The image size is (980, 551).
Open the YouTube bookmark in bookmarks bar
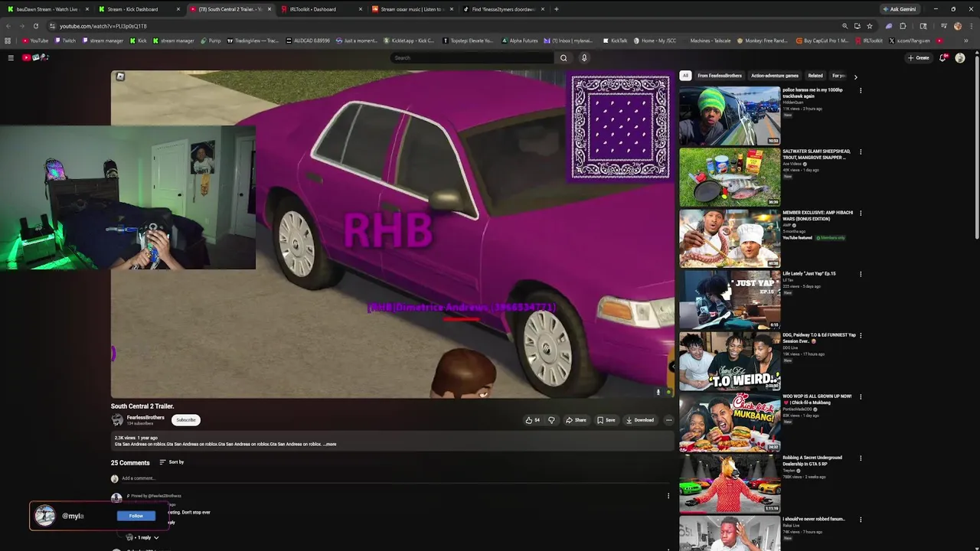click(x=35, y=41)
